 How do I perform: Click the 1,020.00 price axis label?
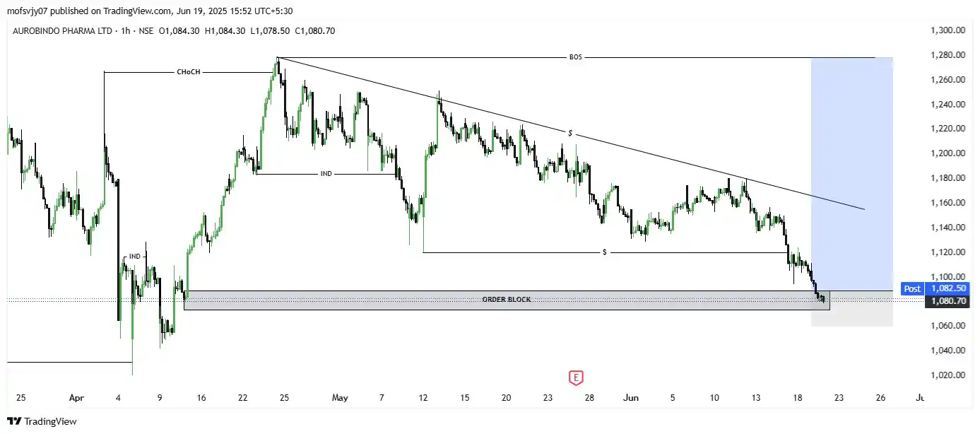(x=948, y=375)
